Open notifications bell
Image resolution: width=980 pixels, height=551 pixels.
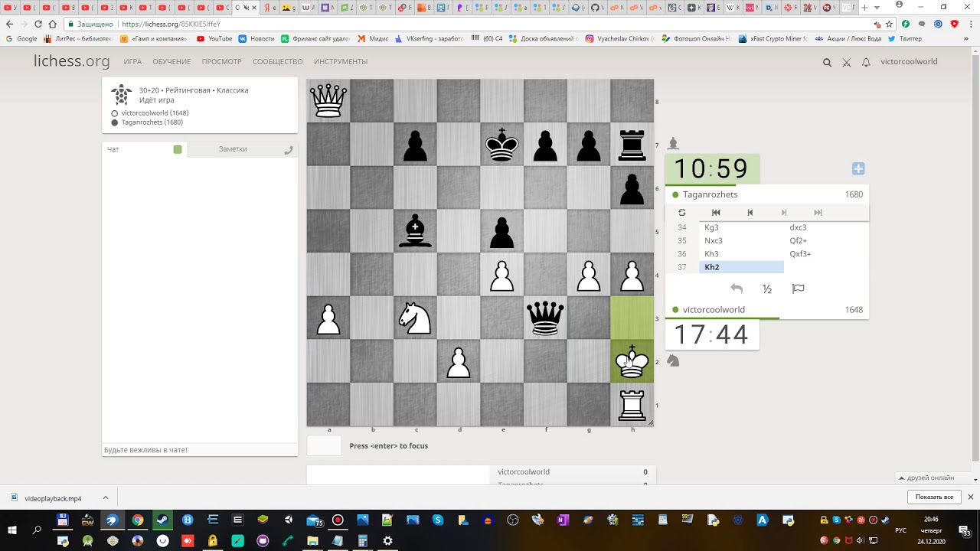866,63
